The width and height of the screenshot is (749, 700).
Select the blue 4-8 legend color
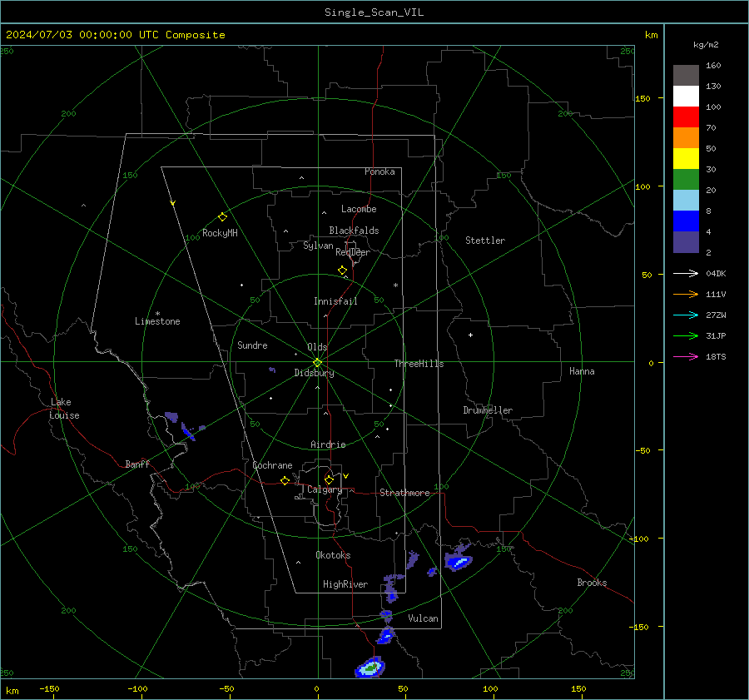(686, 221)
